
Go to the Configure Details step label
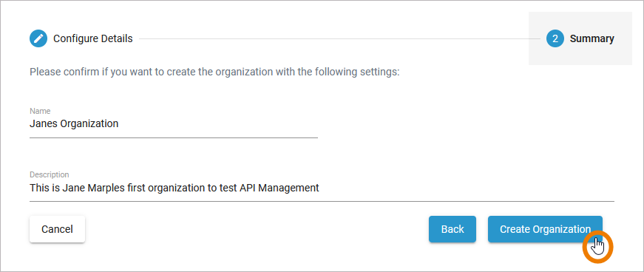(x=93, y=38)
